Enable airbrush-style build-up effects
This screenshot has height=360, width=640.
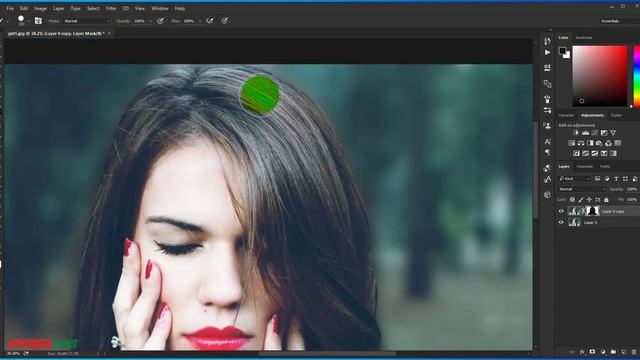210,20
